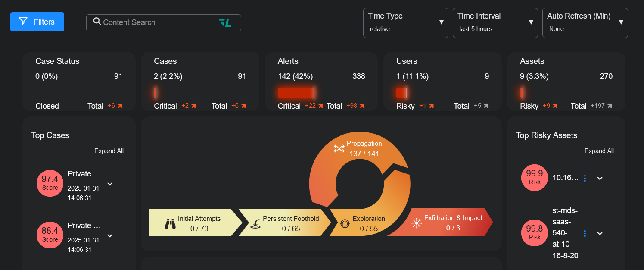Expand the 99.9 risk asset chevron
The image size is (644, 270).
pos(600,178)
